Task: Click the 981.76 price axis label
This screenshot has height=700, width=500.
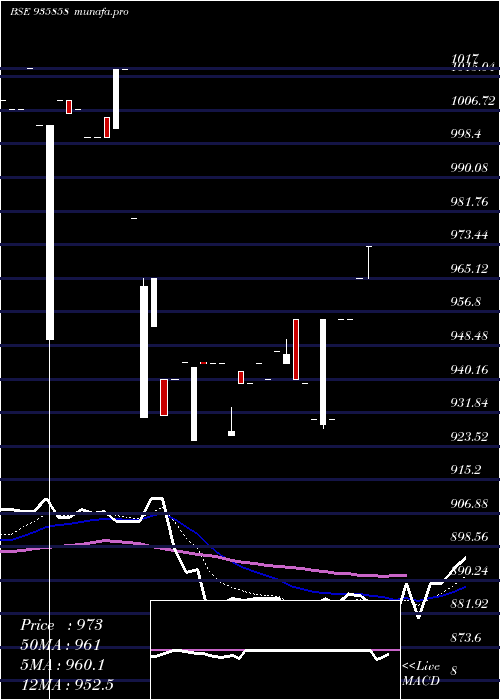Action: [x=470, y=202]
